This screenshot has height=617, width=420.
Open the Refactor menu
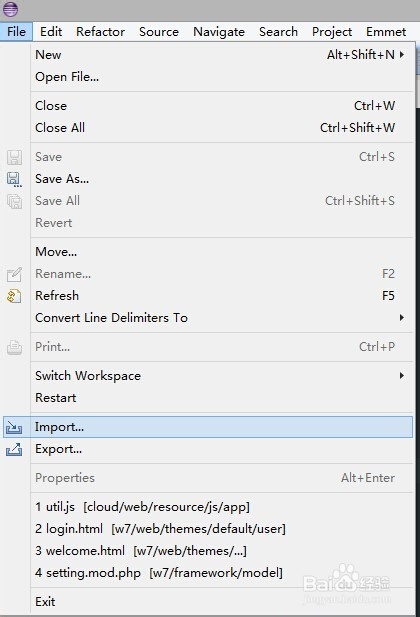click(100, 31)
